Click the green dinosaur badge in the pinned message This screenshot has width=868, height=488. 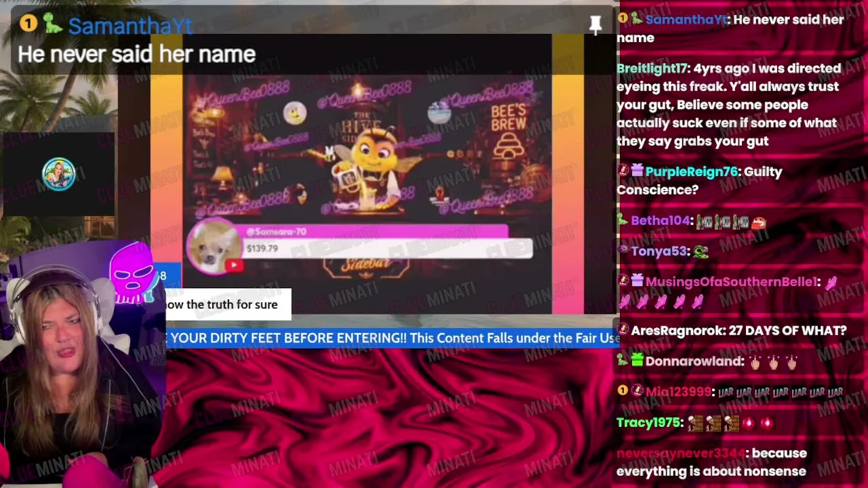pyautogui.click(x=52, y=24)
